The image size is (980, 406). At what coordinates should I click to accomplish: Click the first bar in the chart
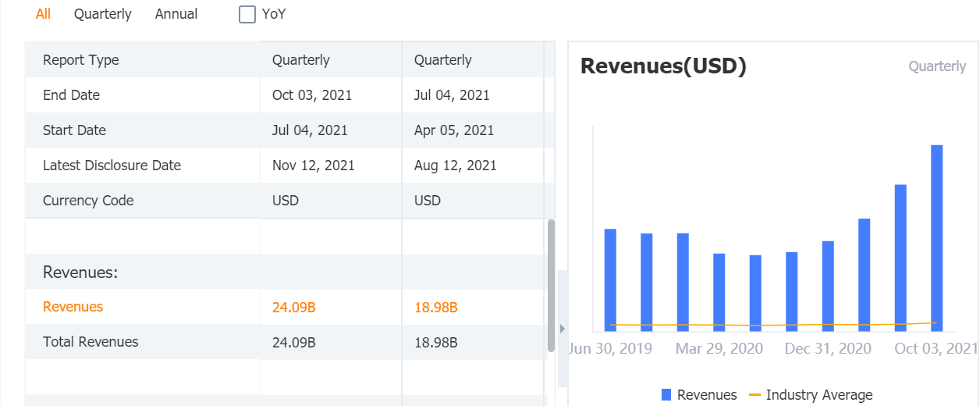tap(610, 280)
